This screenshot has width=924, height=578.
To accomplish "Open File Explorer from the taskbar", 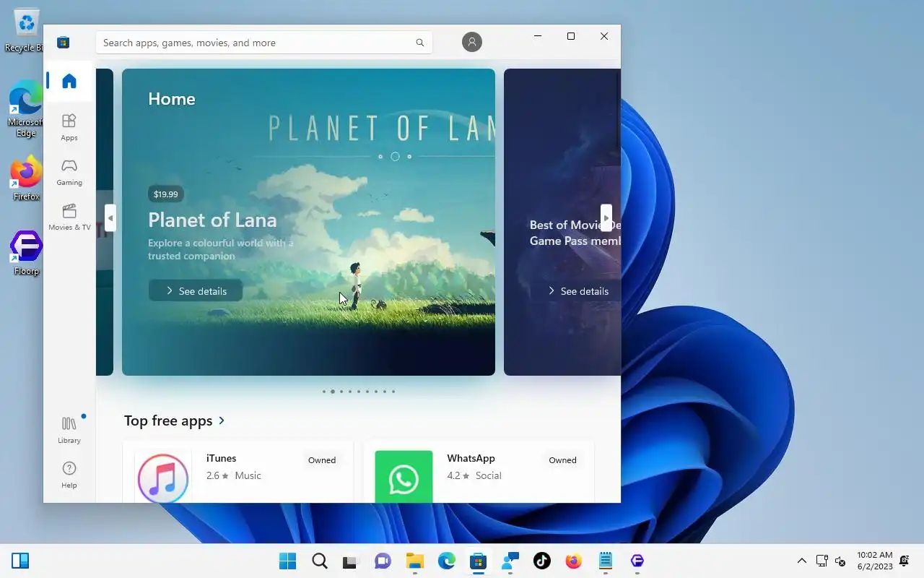I will click(x=414, y=561).
